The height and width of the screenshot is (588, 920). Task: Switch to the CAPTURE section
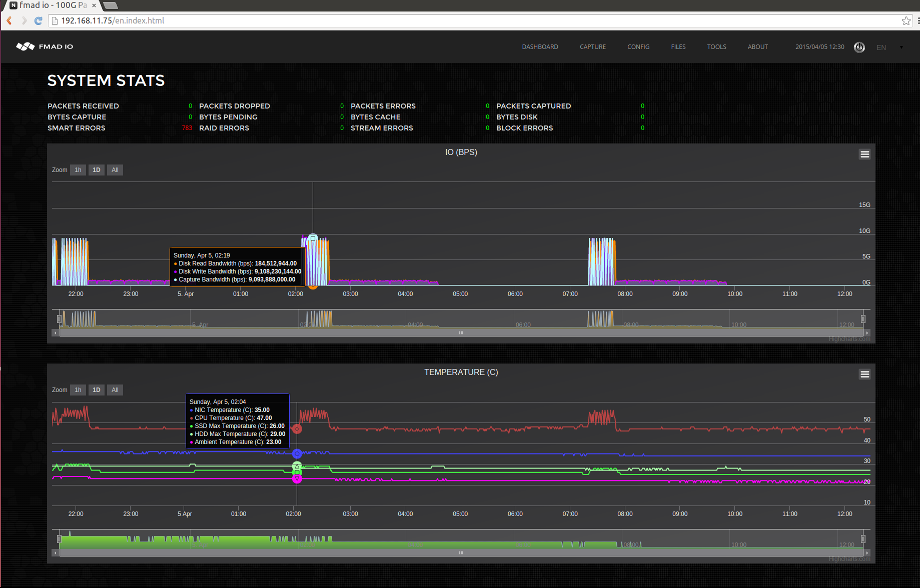pos(592,46)
